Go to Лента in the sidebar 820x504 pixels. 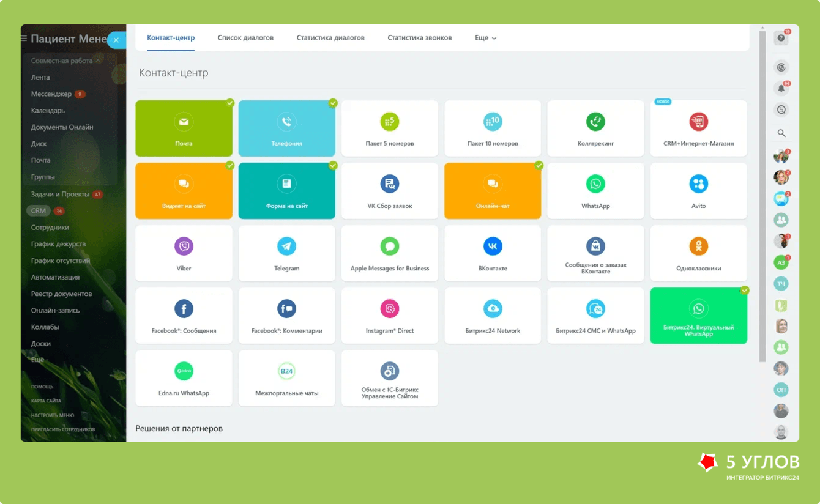40,77
